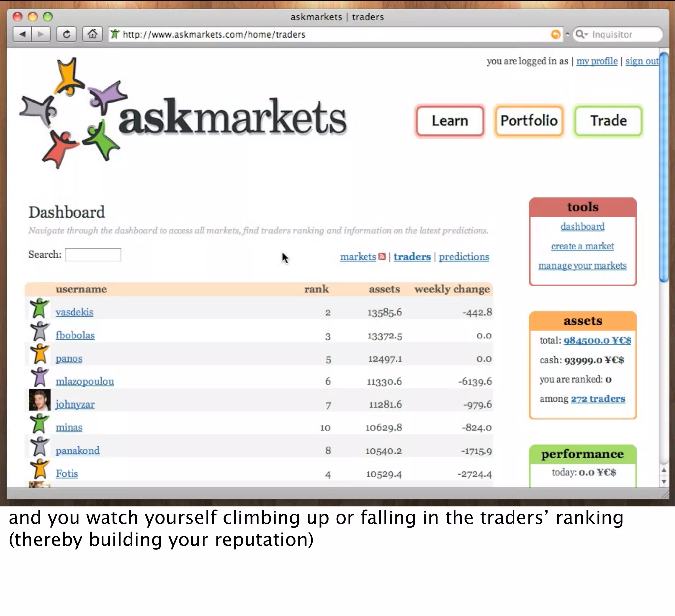
Task: Open my profile link
Action: (597, 61)
